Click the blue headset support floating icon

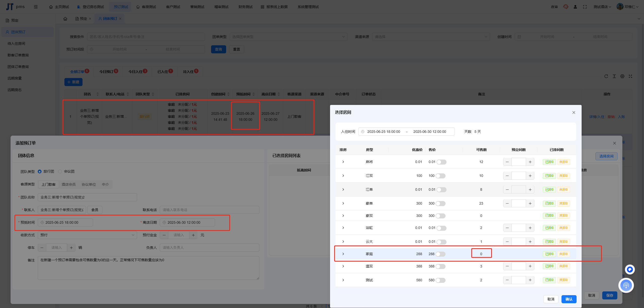point(626,285)
